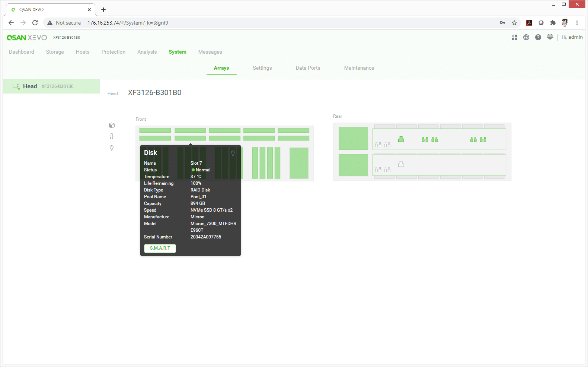Open the Messages menu

(x=210, y=52)
